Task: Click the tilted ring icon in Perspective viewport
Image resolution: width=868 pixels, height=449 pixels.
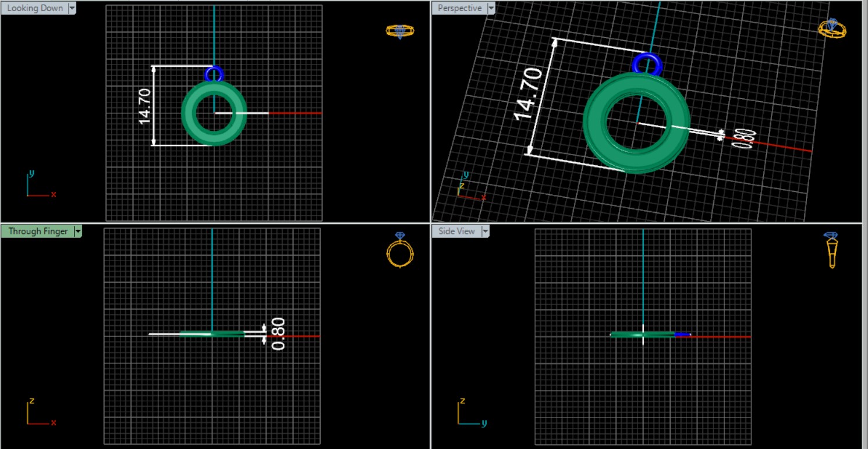Action: click(x=832, y=28)
